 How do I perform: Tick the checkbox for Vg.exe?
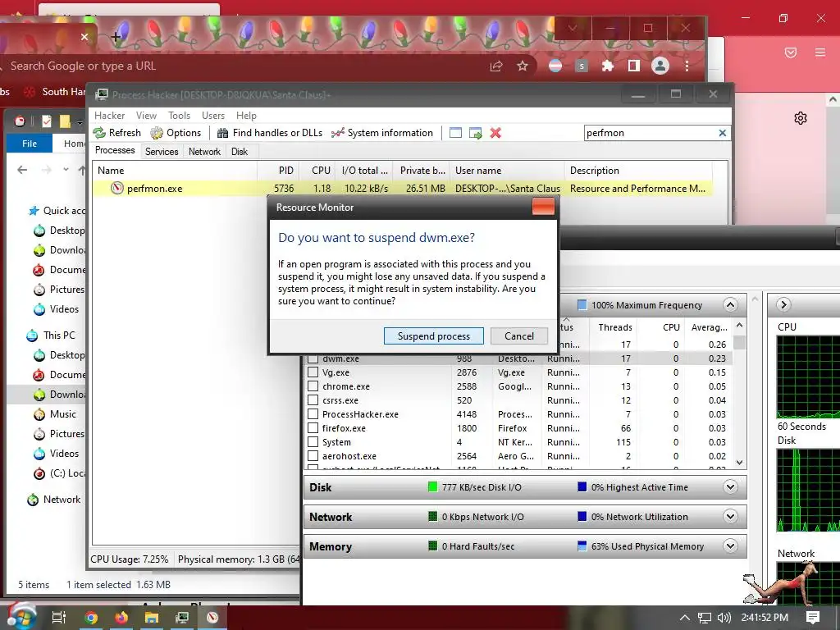pyautogui.click(x=313, y=372)
